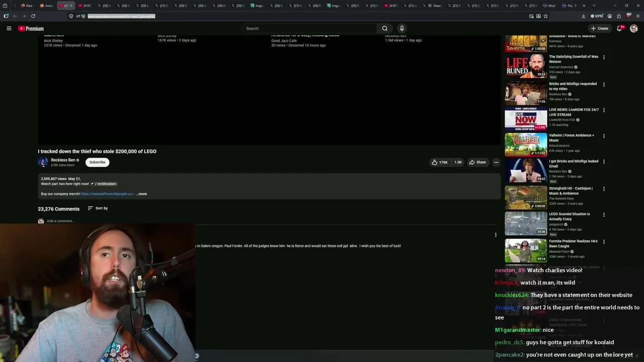Go forward using the browser forward arrow
644x362 pixels.
pyautogui.click(x=24, y=16)
